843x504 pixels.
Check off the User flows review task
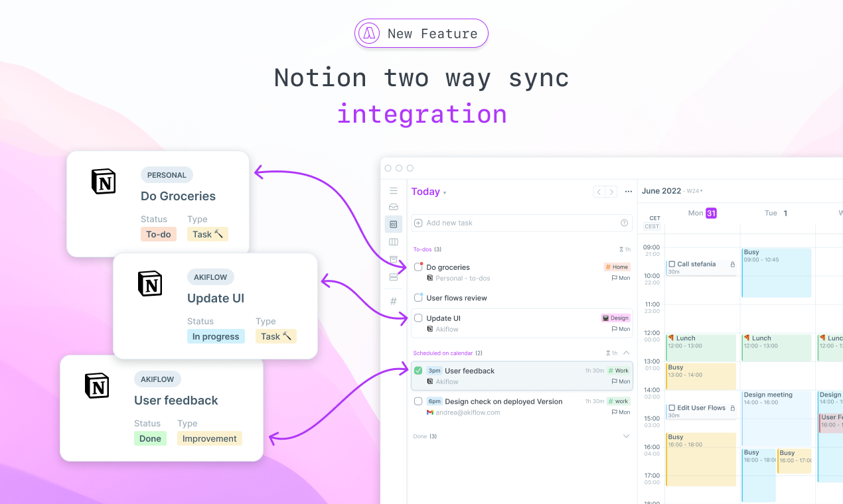(418, 298)
